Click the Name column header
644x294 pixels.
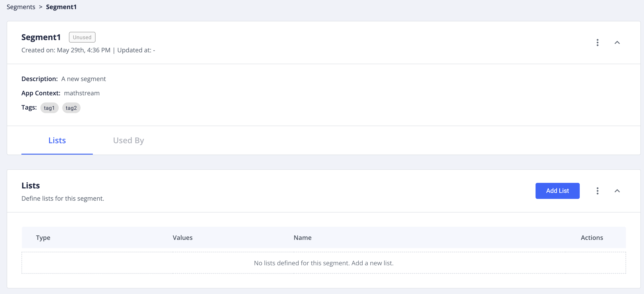point(302,238)
